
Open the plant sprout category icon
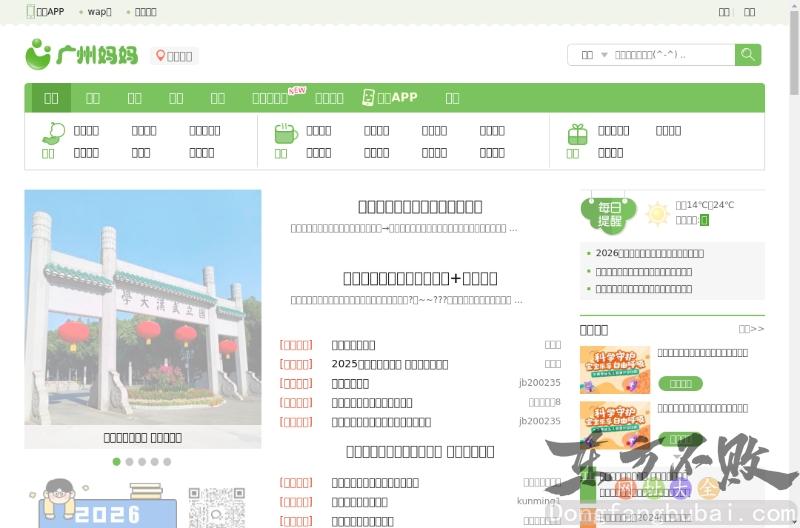pos(52,133)
